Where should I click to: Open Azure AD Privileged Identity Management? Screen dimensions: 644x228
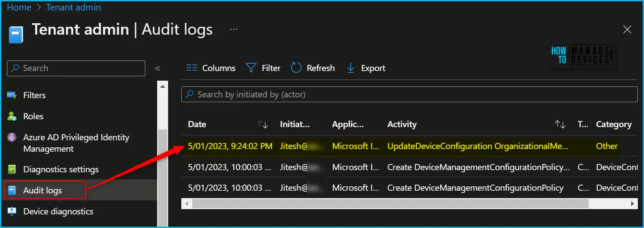click(x=76, y=143)
